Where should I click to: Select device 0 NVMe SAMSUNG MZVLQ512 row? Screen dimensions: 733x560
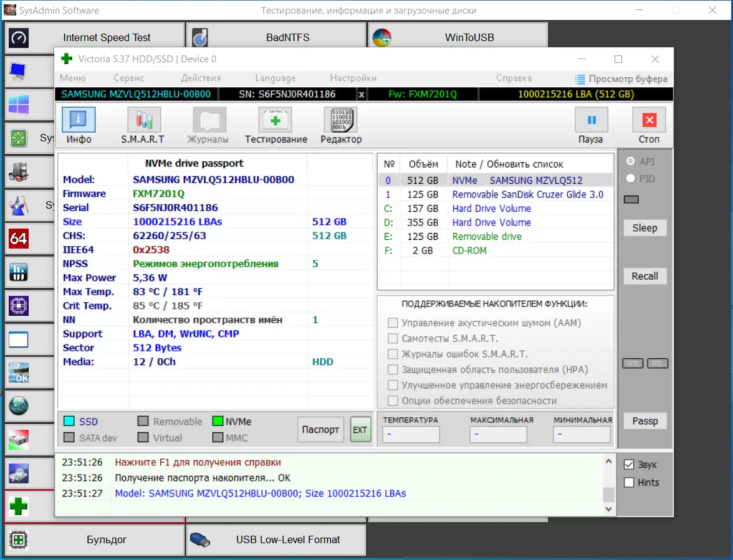[496, 180]
